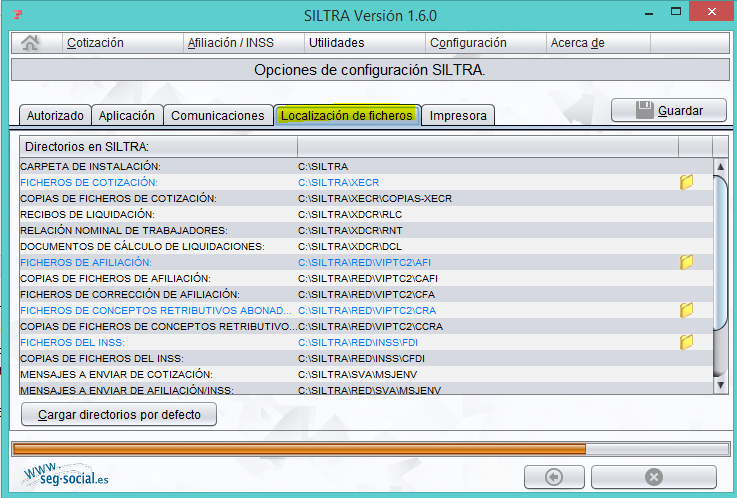Select FICHEROS DEL INSS label
737x498 pixels.
(72, 342)
